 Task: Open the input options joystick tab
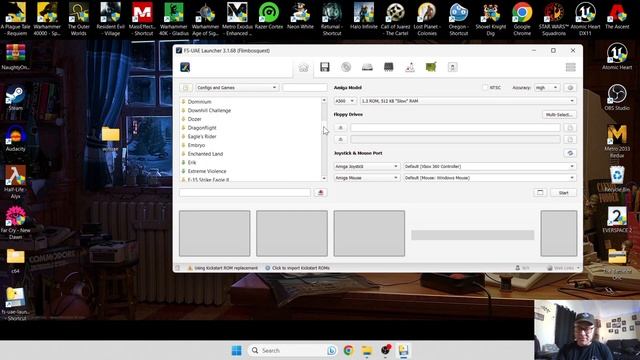[x=410, y=67]
